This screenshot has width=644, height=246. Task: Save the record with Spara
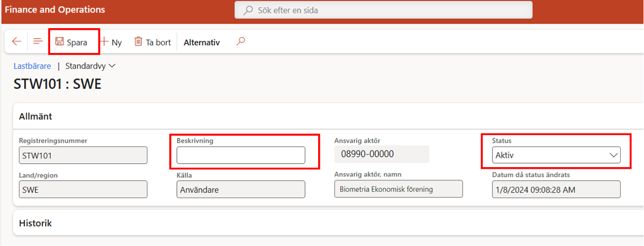[71, 42]
